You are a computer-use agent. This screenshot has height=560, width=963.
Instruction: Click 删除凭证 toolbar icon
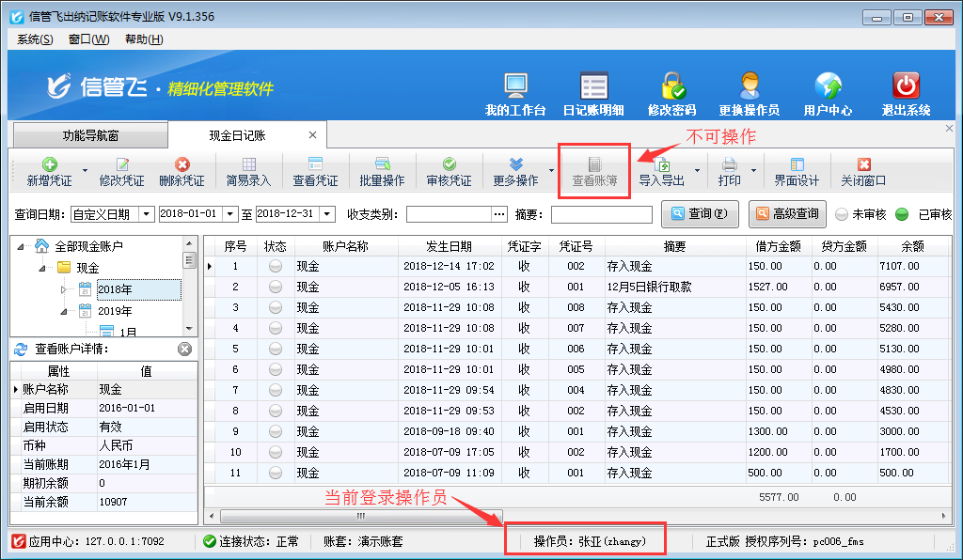(x=182, y=172)
